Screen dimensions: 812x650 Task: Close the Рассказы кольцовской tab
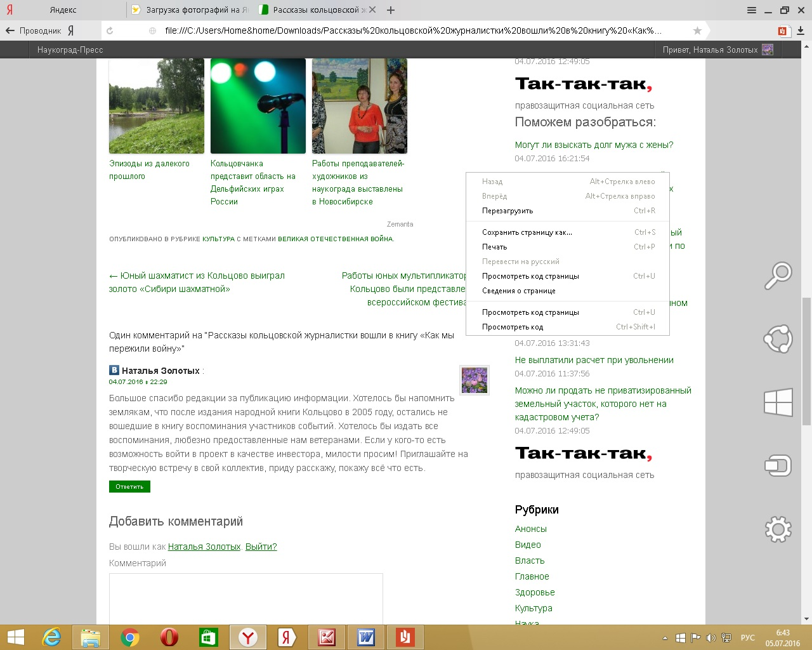(x=372, y=10)
